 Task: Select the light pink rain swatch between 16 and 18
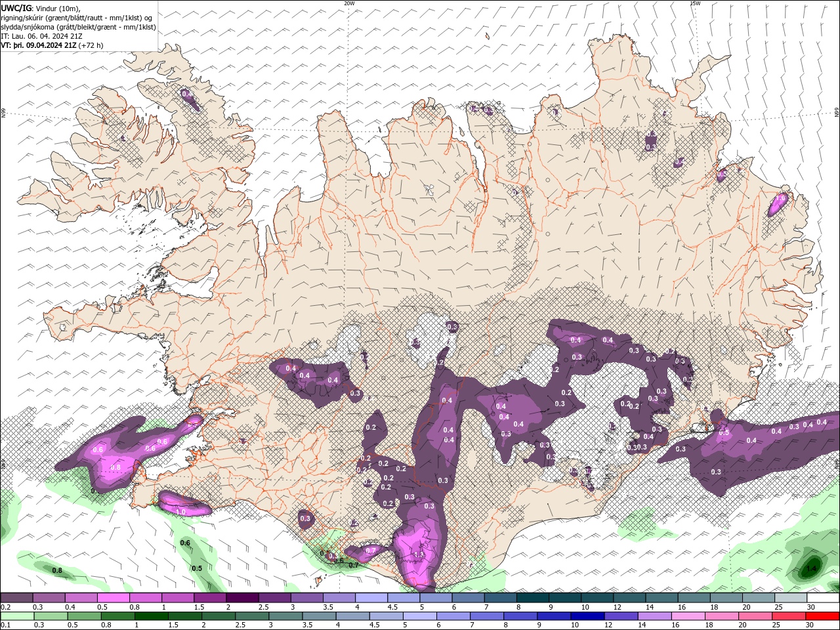pyautogui.click(x=687, y=616)
